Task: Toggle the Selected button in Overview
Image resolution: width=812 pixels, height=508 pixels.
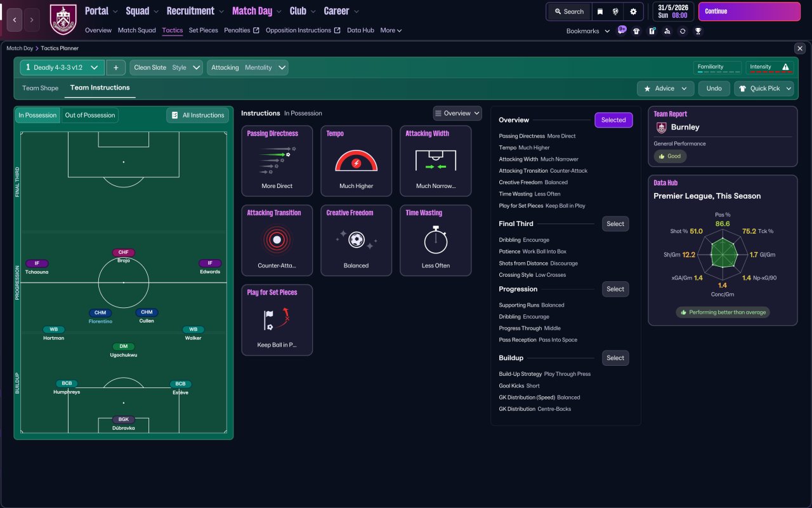Action: coord(613,120)
